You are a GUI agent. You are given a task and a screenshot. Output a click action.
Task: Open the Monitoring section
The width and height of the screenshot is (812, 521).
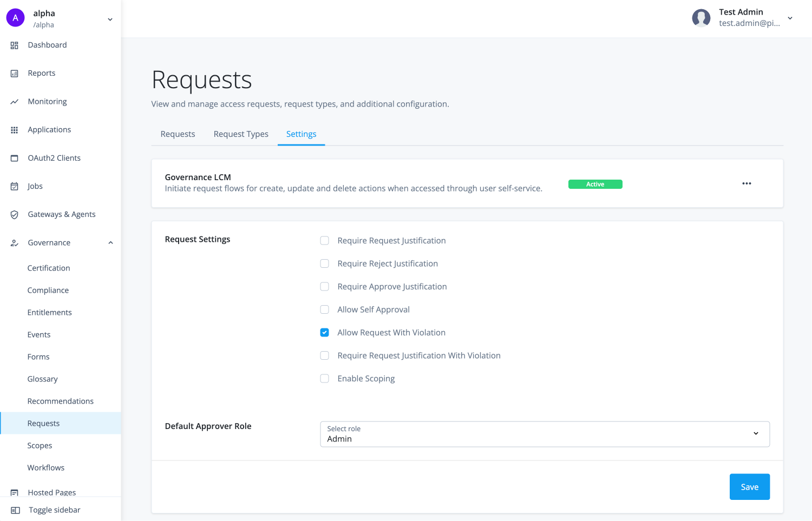47,101
